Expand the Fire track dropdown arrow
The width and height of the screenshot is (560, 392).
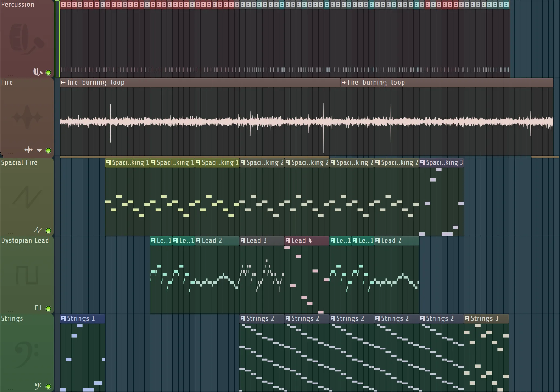[x=40, y=151]
